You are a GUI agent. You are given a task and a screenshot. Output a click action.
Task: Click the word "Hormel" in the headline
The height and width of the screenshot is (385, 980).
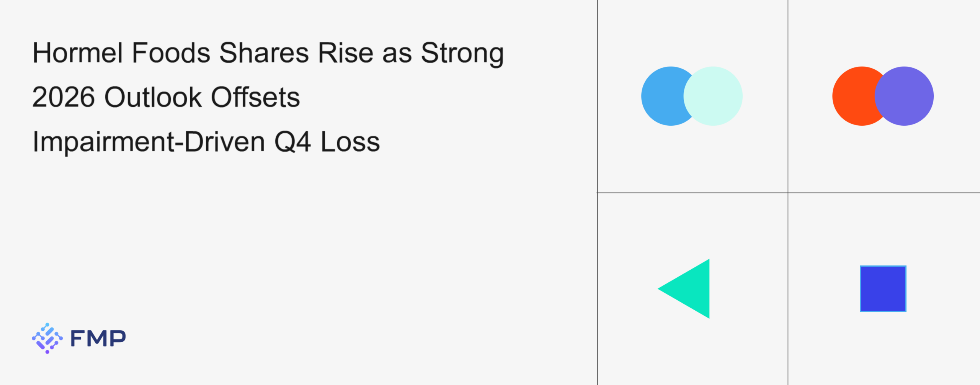[x=77, y=53]
